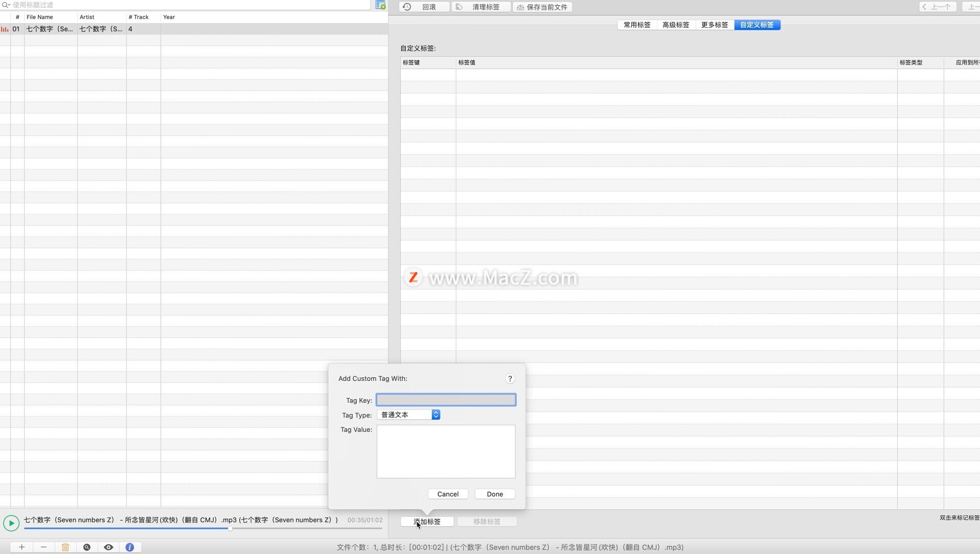Open the Tag Type dropdown
The image size is (980, 554).
(408, 415)
